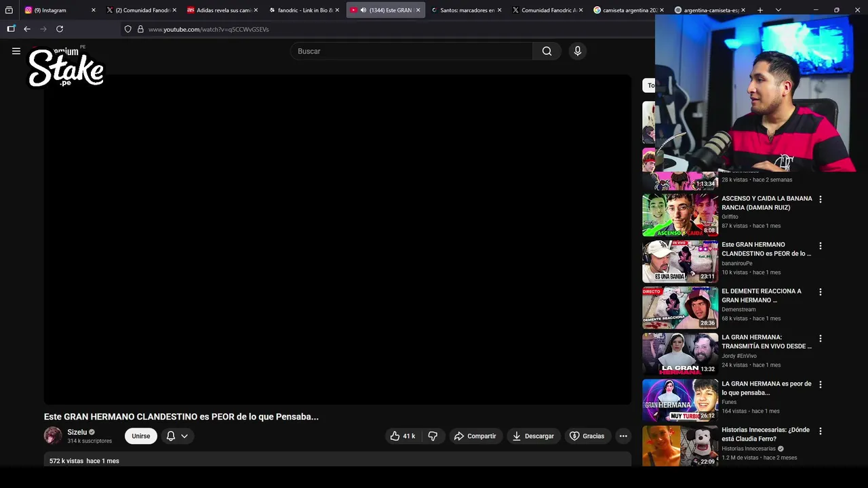The height and width of the screenshot is (488, 868).
Task: Start voice search with microphone icon
Action: [x=577, y=51]
